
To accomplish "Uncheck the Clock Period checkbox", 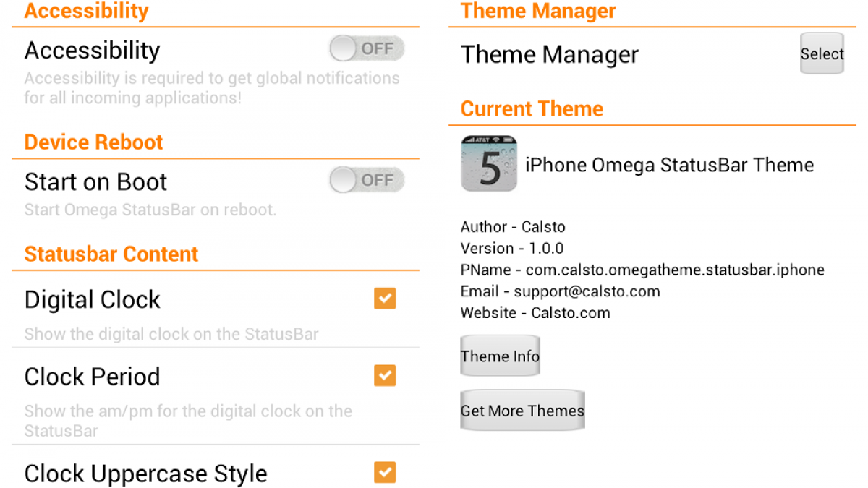I will click(x=385, y=376).
